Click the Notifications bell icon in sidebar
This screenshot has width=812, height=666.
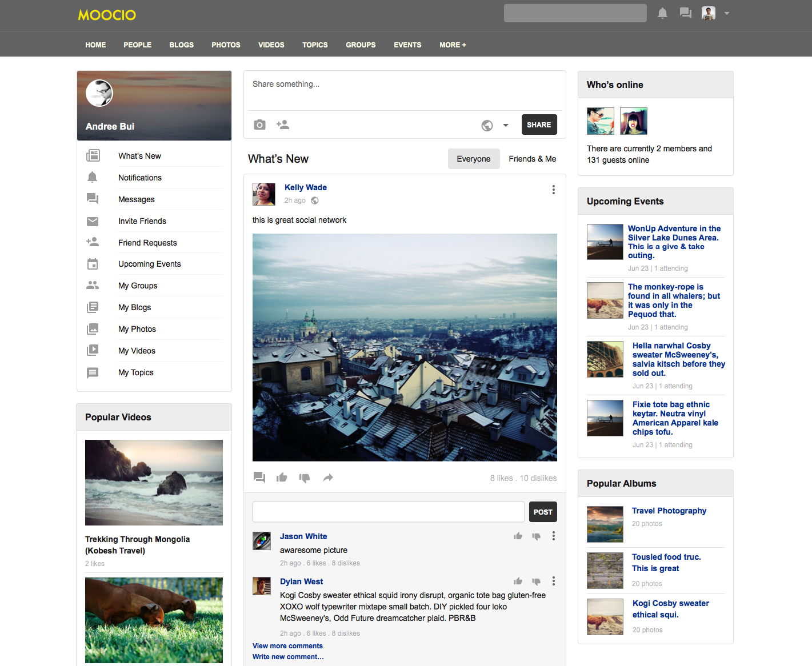click(x=93, y=177)
